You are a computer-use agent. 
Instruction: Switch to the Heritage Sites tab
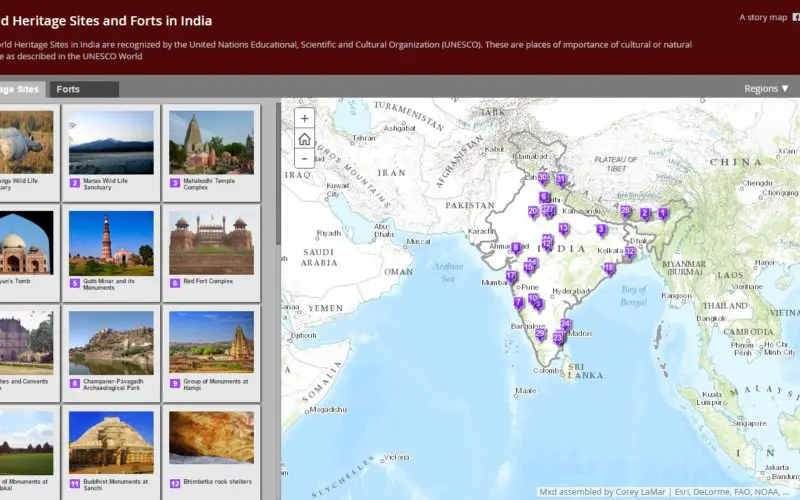tap(22, 89)
